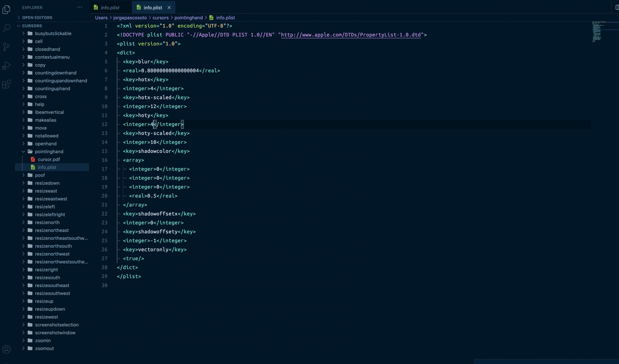Click the Explorer more actions ellipsis

tap(80, 7)
